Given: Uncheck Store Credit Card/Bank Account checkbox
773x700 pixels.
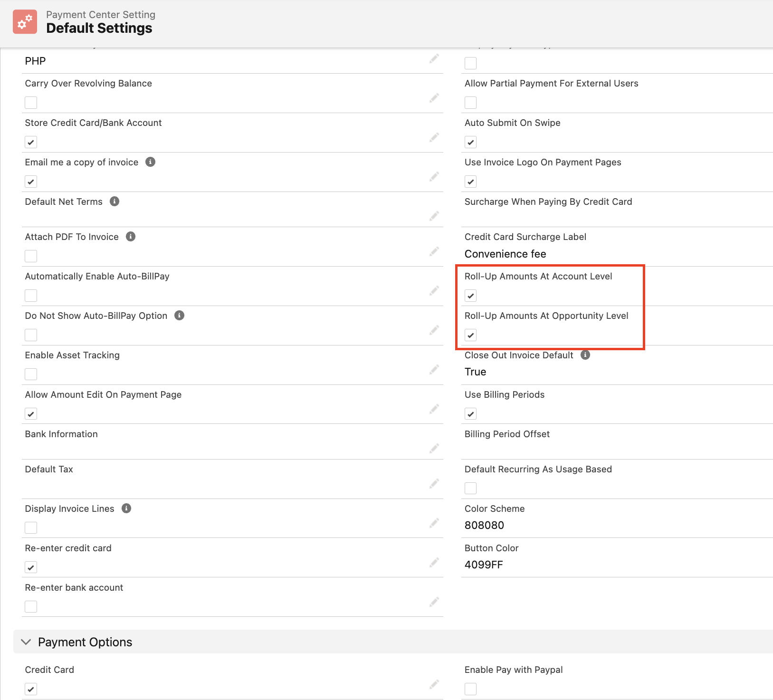Looking at the screenshot, I should tap(31, 142).
